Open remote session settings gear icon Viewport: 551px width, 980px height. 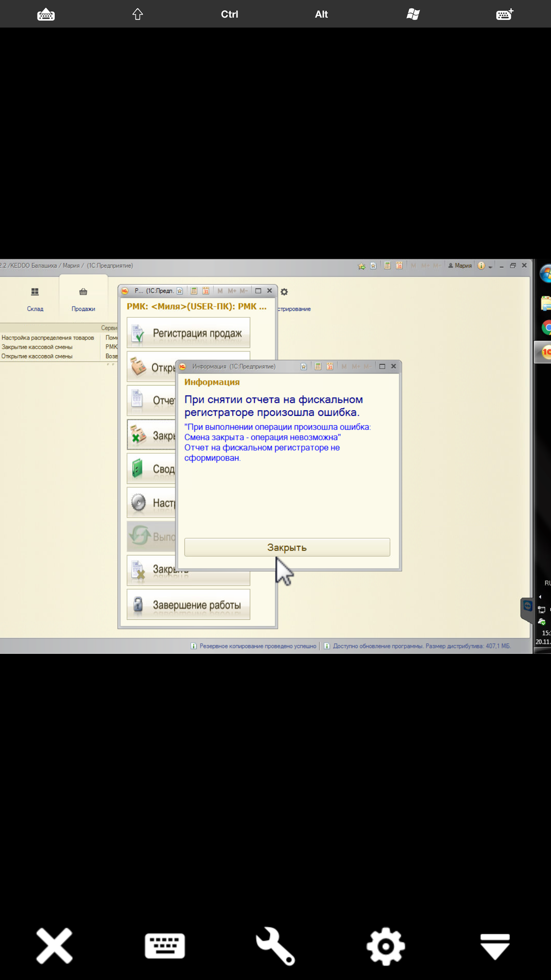coord(386,946)
